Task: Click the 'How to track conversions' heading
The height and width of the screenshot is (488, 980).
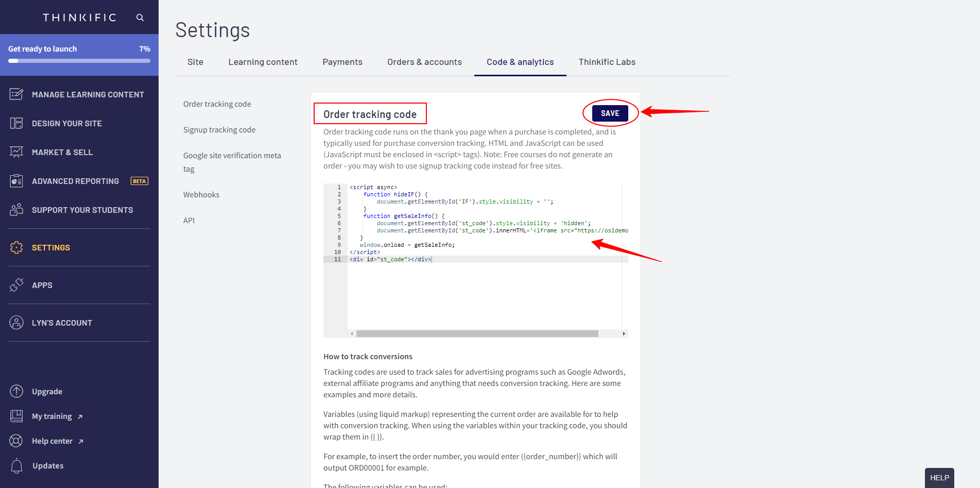Action: pyautogui.click(x=368, y=357)
